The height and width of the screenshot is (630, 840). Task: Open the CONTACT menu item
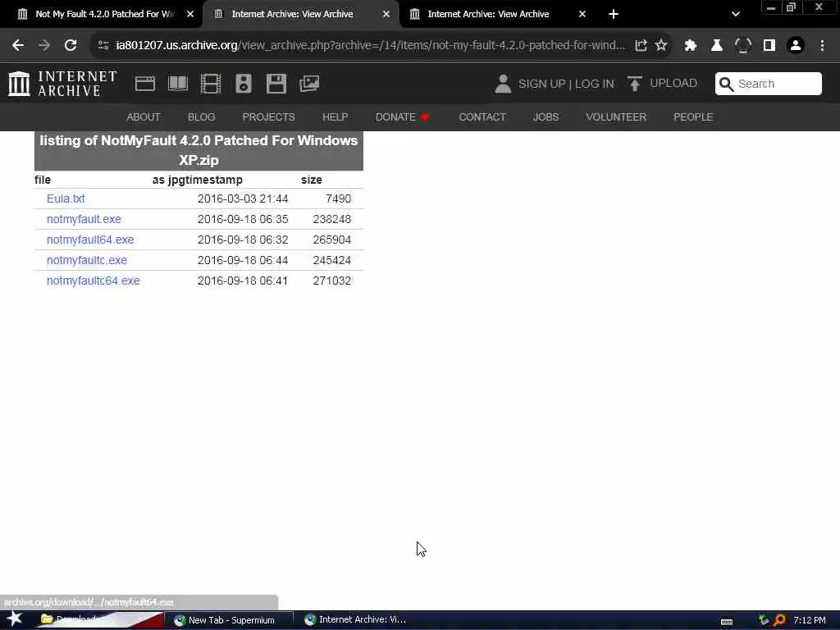click(x=482, y=116)
